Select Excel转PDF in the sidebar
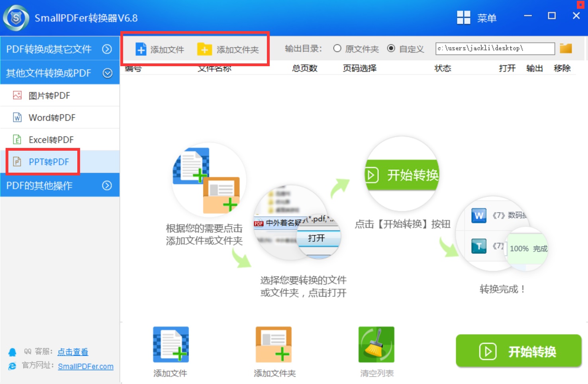588x384 pixels. click(x=60, y=140)
